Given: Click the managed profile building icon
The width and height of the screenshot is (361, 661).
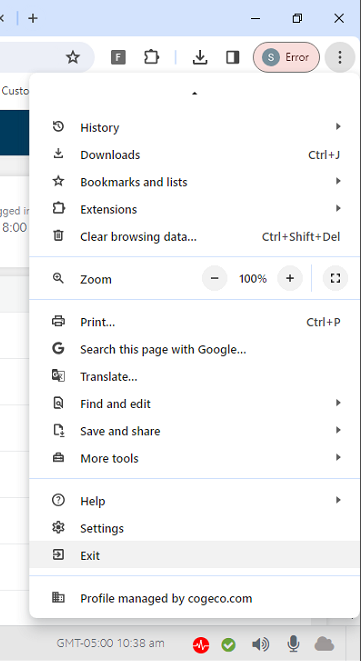Looking at the screenshot, I should pyautogui.click(x=58, y=597).
